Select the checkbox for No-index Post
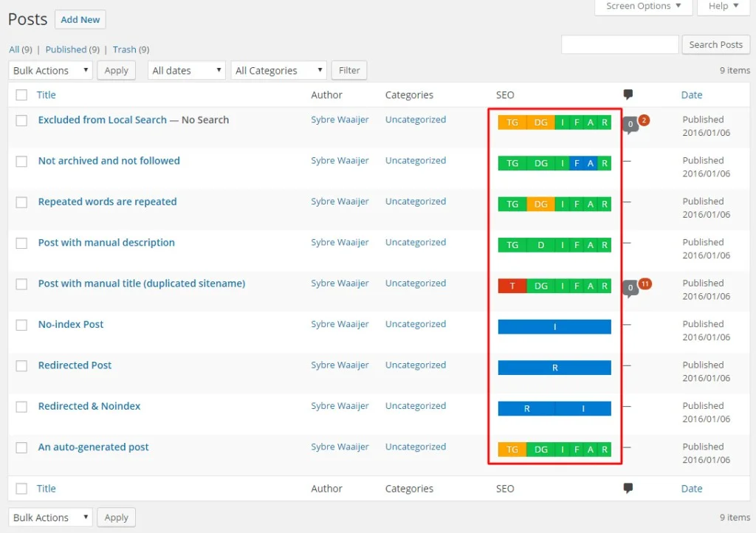Image resolution: width=756 pixels, height=533 pixels. tap(21, 325)
